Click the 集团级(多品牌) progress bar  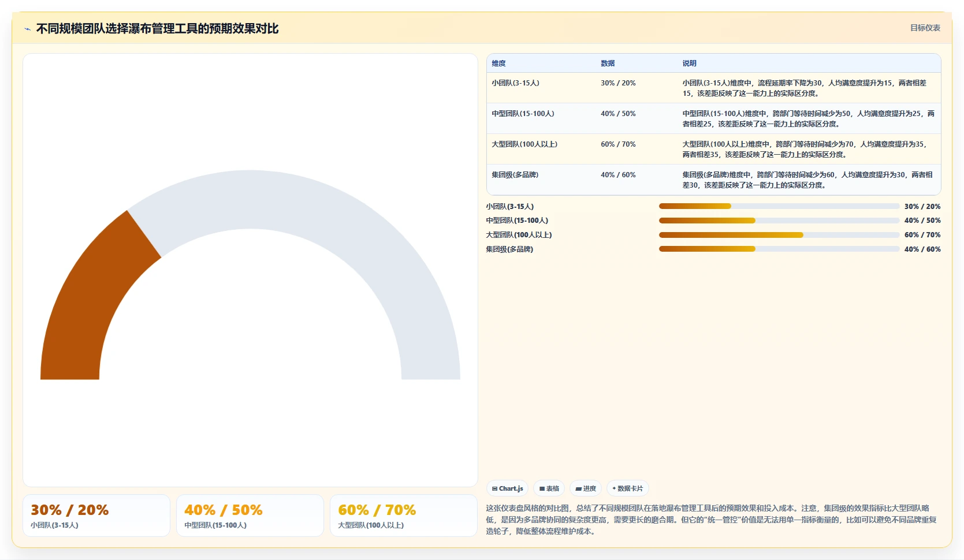779,249
